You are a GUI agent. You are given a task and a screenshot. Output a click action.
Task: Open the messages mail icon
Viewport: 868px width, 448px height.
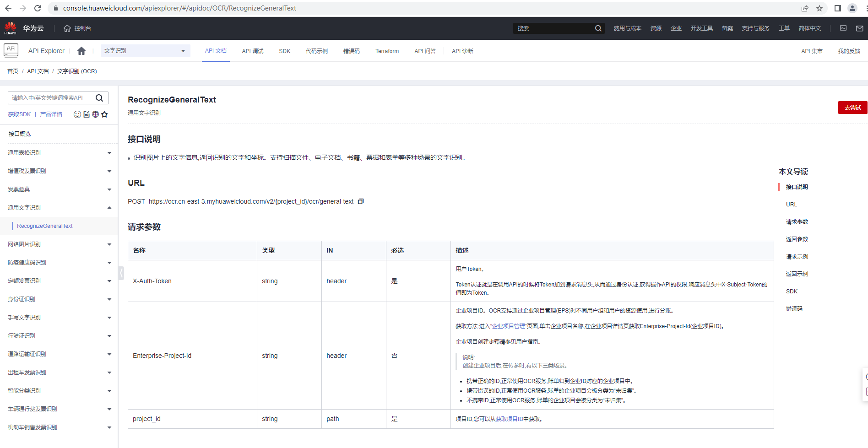tap(860, 28)
